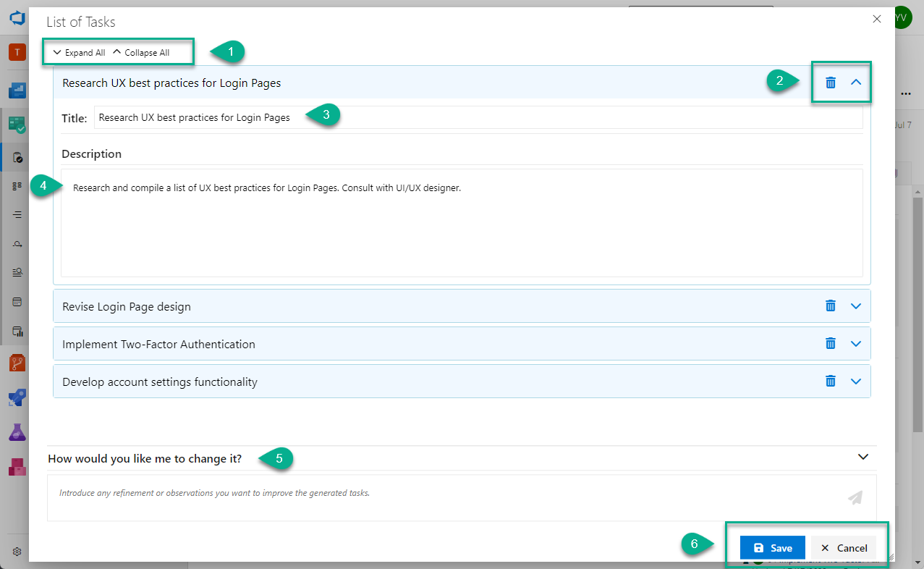The width and height of the screenshot is (924, 569).
Task: Delete the "Implement Two-Factor Authentication" task
Action: pyautogui.click(x=830, y=343)
